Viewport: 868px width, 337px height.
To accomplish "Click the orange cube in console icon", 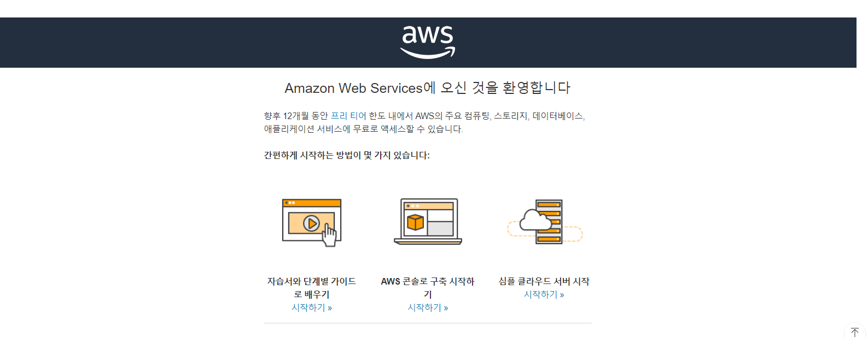I will coord(416,222).
